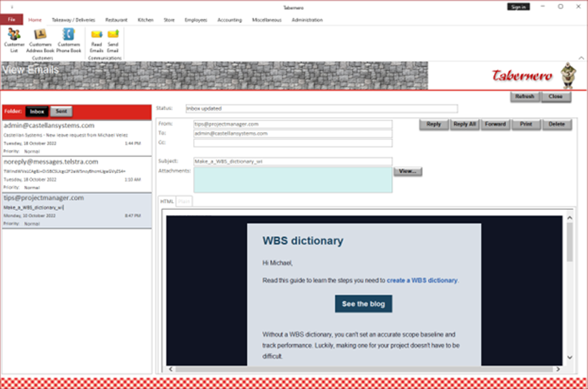588x389 pixels.
Task: Select email from admin@castellansystems.com
Action: pyautogui.click(x=77, y=138)
